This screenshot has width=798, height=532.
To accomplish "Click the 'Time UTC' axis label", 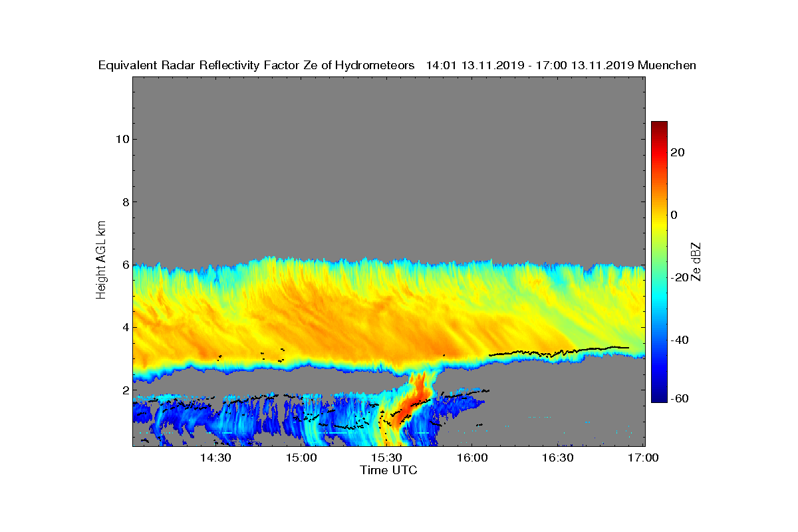I will click(388, 470).
